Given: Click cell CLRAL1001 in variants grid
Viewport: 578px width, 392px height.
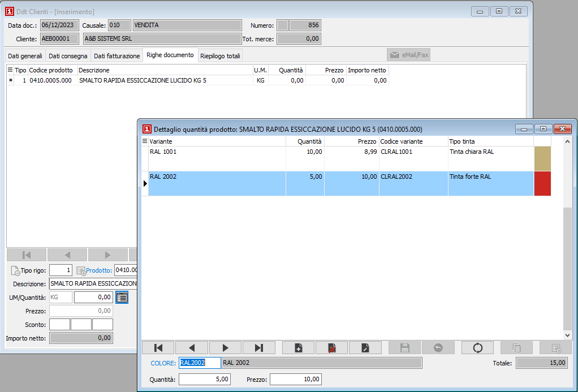Looking at the screenshot, I should click(x=413, y=158).
